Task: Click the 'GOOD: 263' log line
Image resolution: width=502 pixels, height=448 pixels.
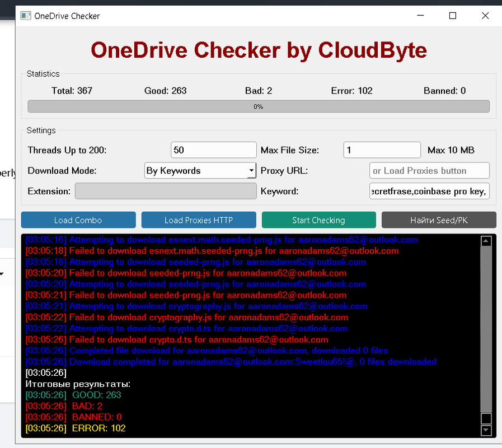Action: pyautogui.click(x=73, y=395)
